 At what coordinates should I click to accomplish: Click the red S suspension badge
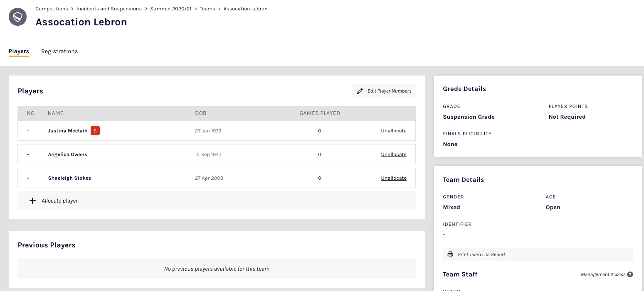click(x=95, y=131)
